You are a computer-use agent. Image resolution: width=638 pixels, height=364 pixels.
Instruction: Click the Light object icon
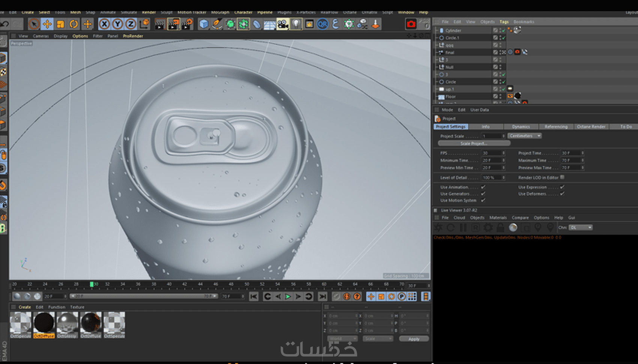(x=296, y=24)
